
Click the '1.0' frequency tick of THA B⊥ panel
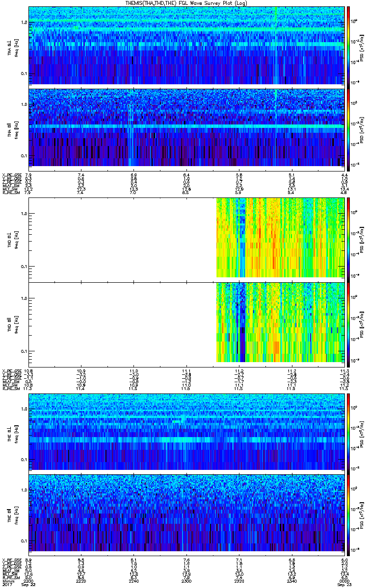coord(24,23)
